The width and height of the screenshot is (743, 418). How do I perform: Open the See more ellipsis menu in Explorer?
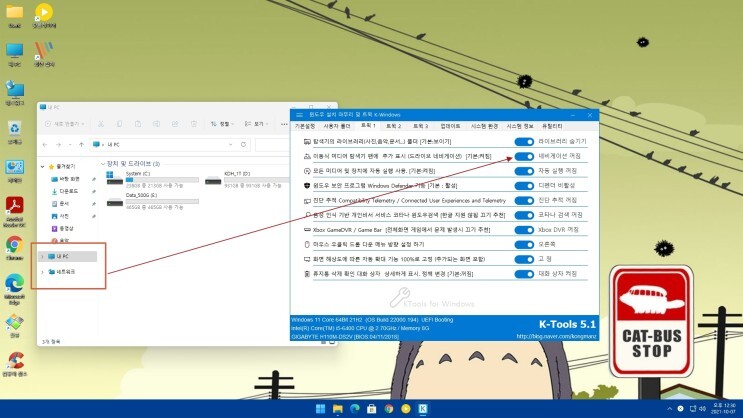click(x=284, y=124)
